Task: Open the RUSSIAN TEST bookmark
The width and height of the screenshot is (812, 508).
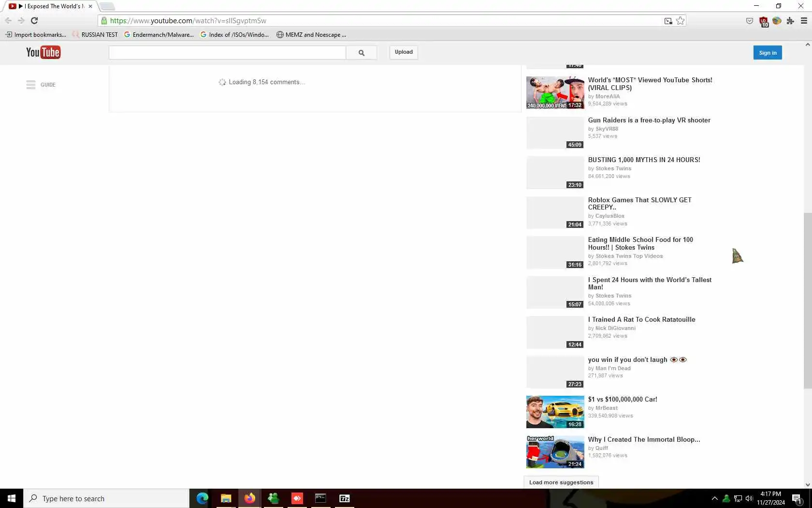Action: (x=95, y=35)
